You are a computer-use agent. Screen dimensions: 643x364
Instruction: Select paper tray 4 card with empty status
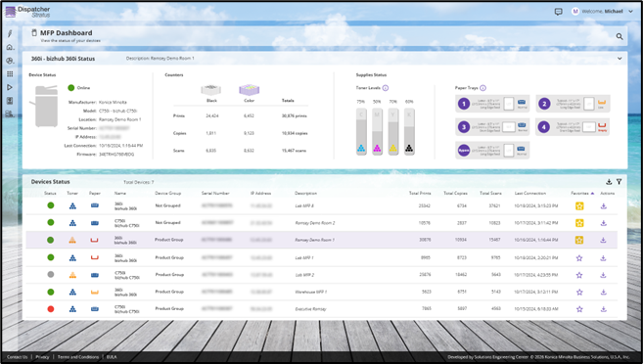(x=573, y=127)
